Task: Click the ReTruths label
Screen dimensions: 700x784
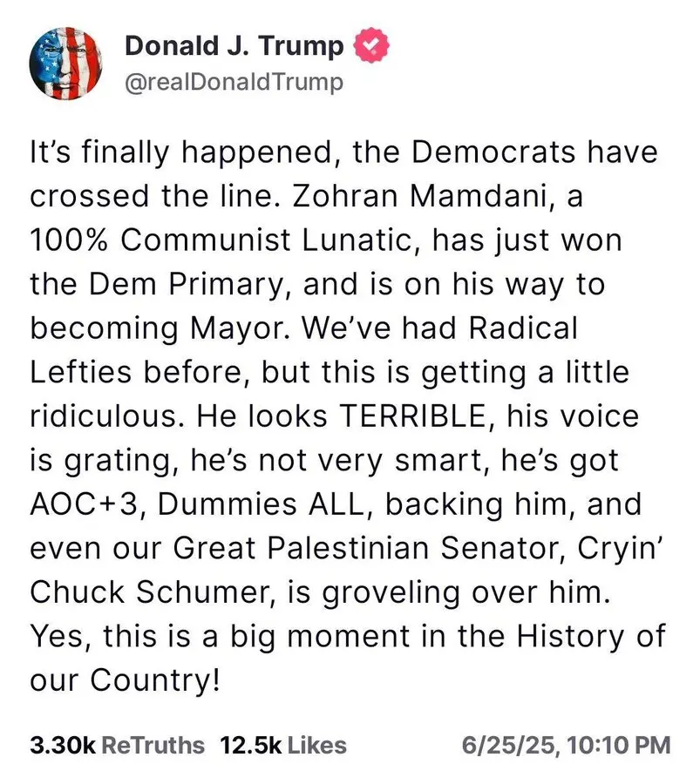Action: click(x=153, y=745)
